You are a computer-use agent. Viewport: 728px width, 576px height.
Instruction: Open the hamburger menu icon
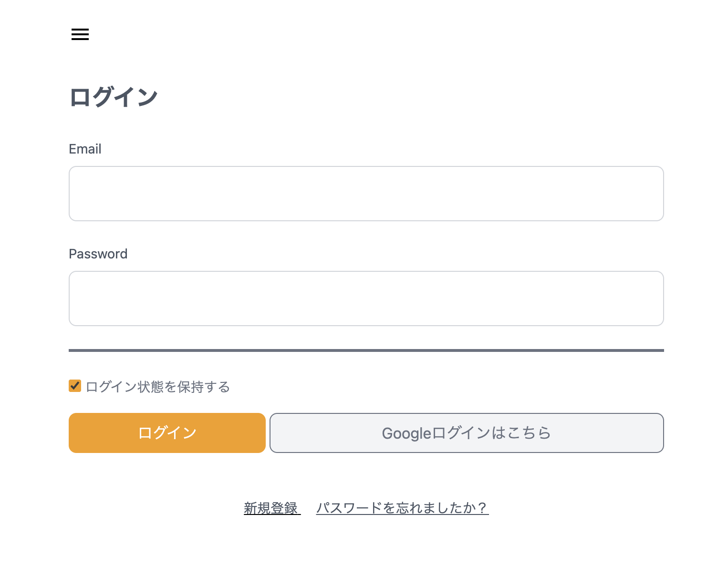[x=80, y=34]
